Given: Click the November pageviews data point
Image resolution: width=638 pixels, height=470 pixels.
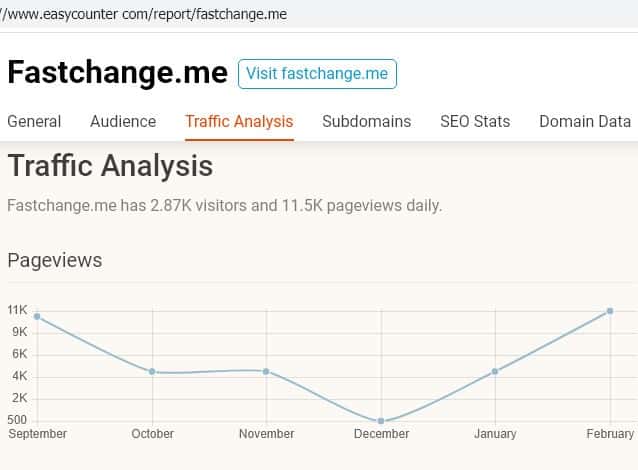Looking at the screenshot, I should (266, 371).
